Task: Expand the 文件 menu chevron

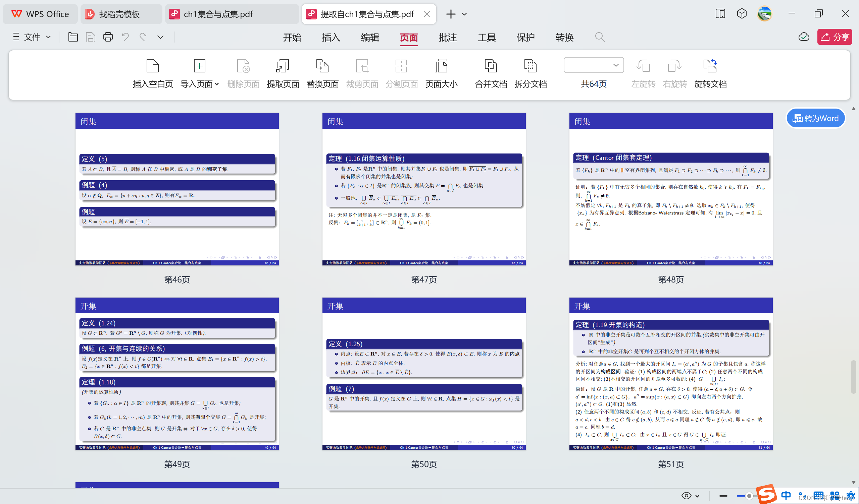Action: (49, 37)
